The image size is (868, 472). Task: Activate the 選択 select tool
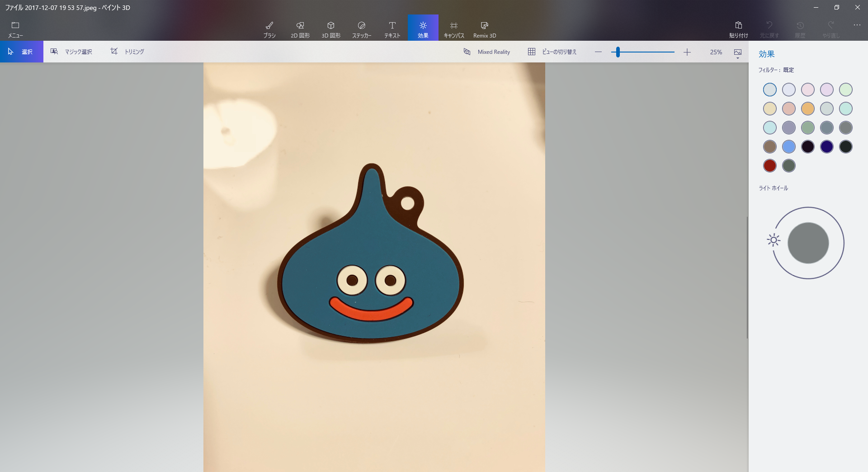[x=21, y=52]
